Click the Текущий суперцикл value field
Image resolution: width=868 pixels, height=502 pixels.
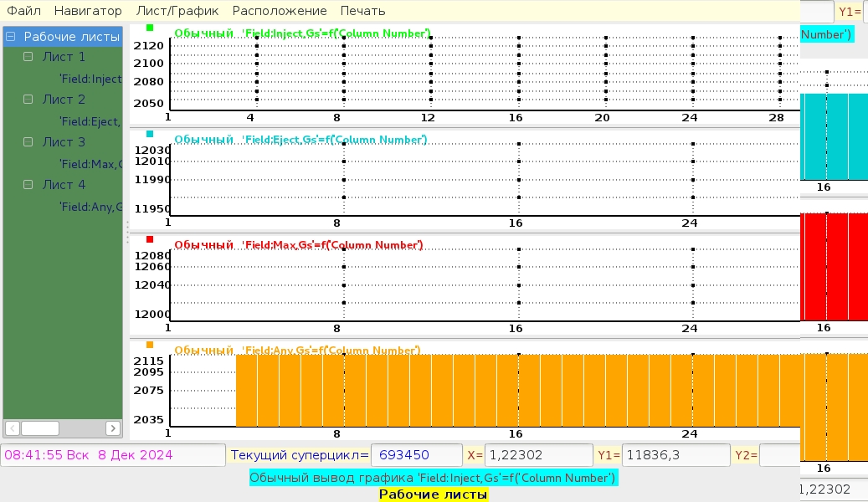(x=416, y=455)
